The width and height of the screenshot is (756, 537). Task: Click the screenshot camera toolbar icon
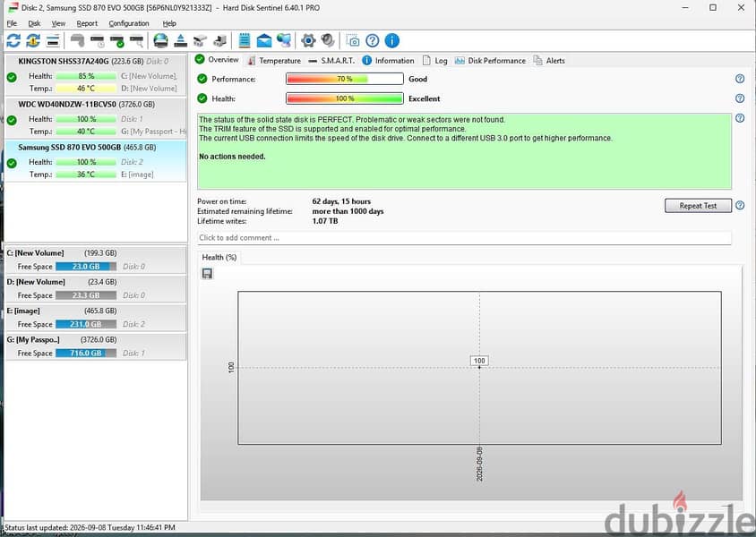352,41
